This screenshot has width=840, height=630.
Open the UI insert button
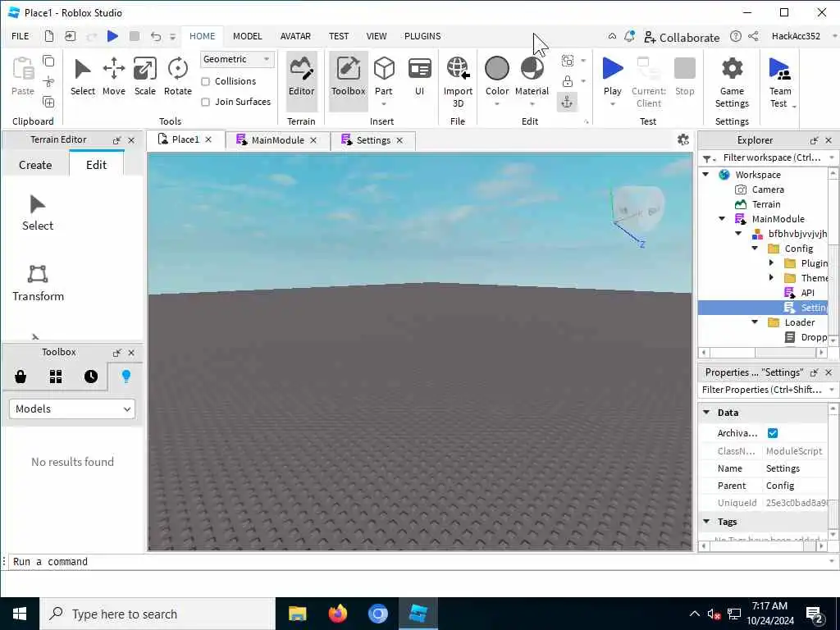(x=419, y=77)
